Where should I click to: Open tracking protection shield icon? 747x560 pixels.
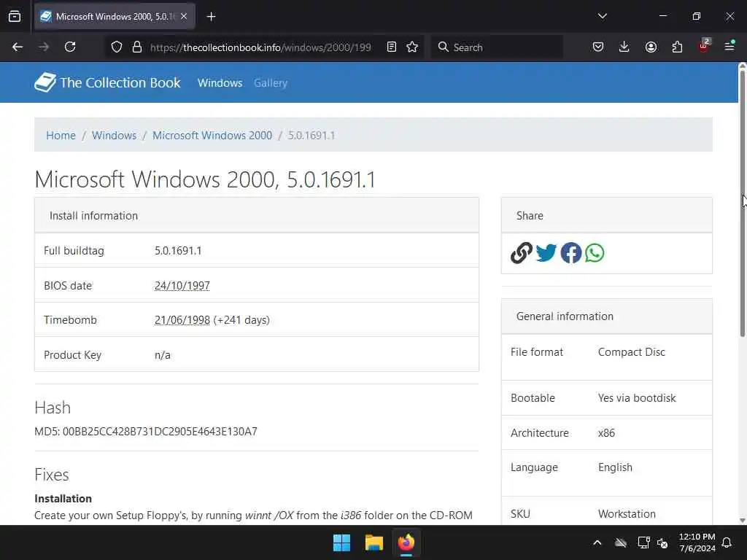(117, 47)
